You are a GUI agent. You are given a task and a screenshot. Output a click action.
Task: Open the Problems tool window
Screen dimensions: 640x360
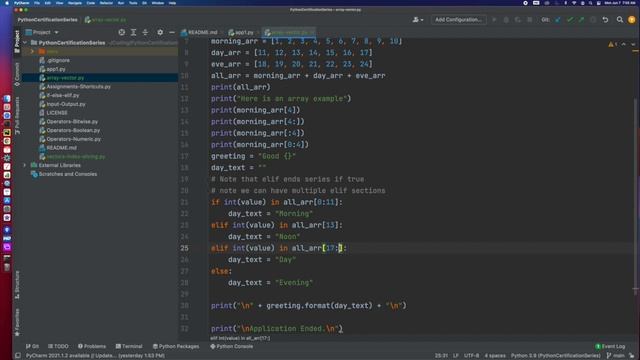pyautogui.click(x=92, y=347)
